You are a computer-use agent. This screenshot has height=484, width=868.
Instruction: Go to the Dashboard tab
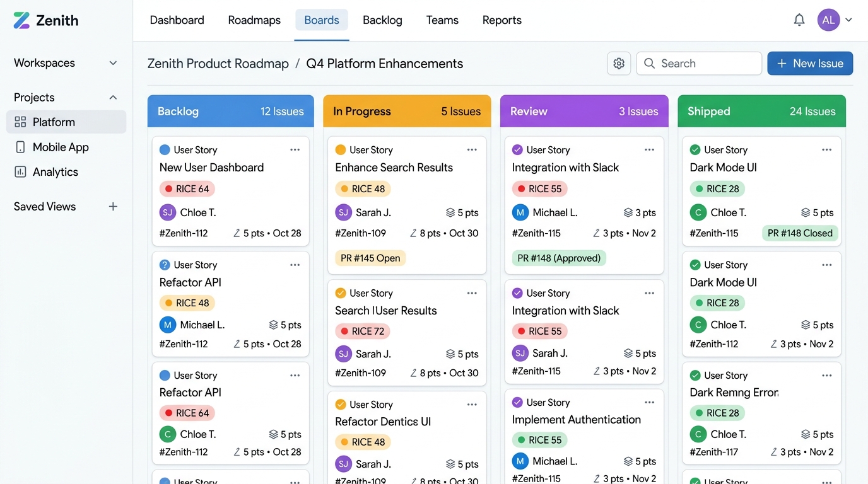point(177,20)
